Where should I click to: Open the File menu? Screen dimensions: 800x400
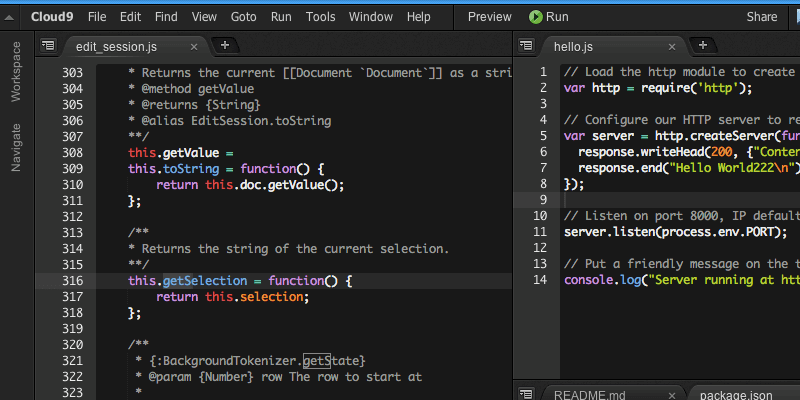[x=97, y=16]
